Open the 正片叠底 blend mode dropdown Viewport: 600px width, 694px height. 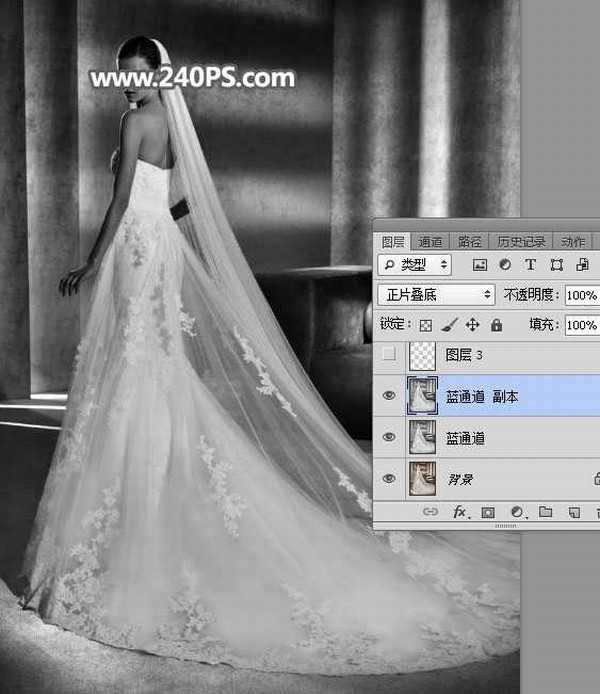click(x=437, y=295)
